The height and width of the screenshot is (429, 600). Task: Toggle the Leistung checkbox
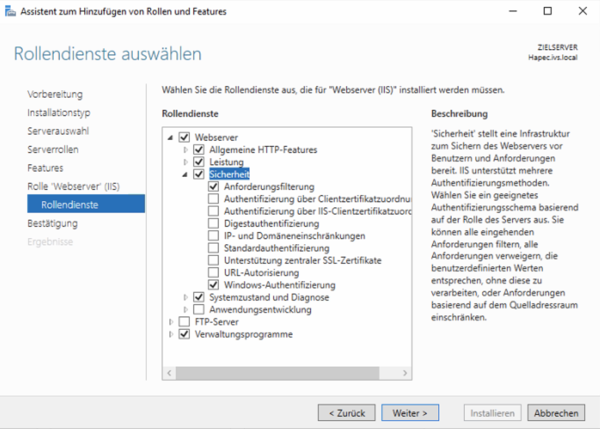[x=199, y=161]
